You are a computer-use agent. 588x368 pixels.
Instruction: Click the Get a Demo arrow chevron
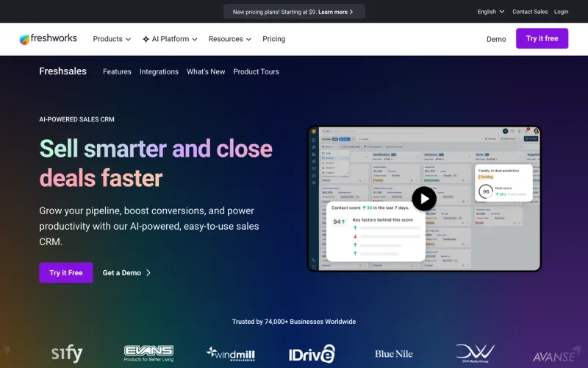[148, 273]
